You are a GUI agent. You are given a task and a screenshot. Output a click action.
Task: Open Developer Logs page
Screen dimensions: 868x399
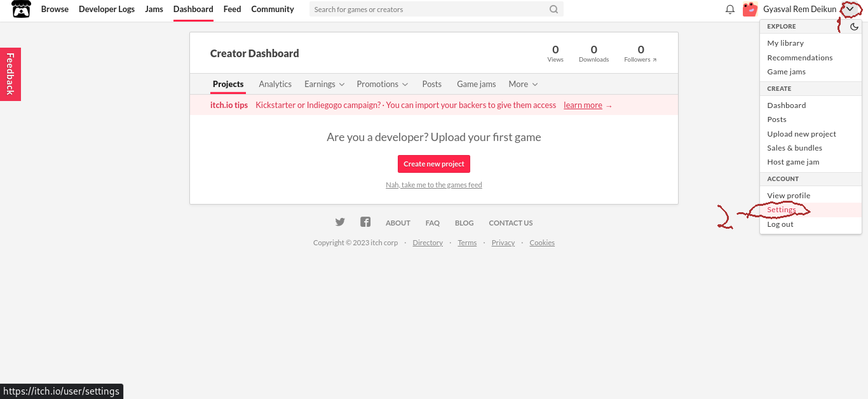tap(107, 9)
